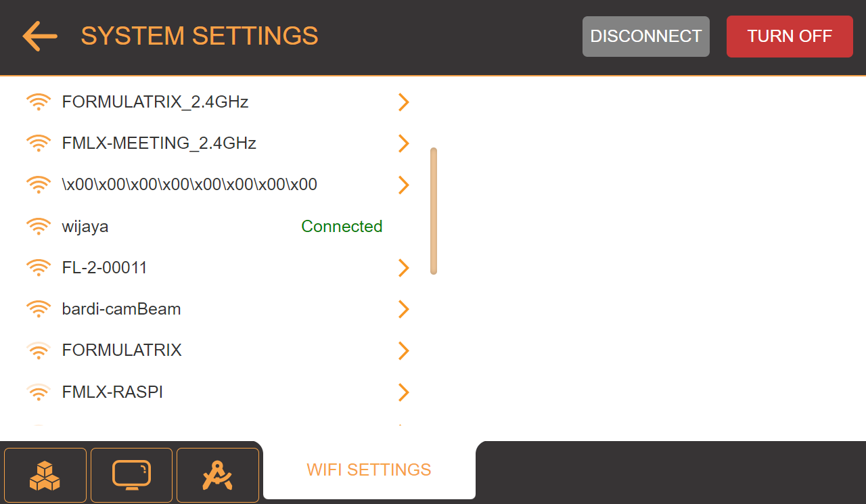Click wifi icon next to FORMULATRIX_2.4GHz
866x504 pixels.
click(39, 102)
